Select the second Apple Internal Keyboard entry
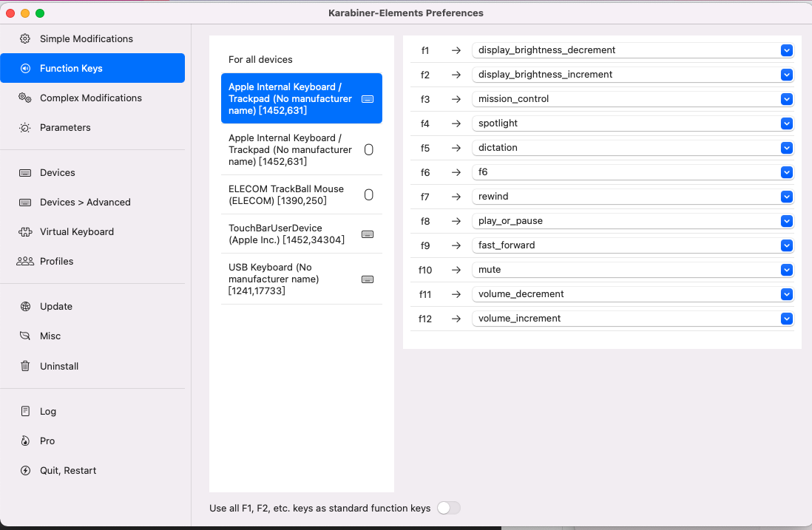This screenshot has width=812, height=530. (x=302, y=149)
